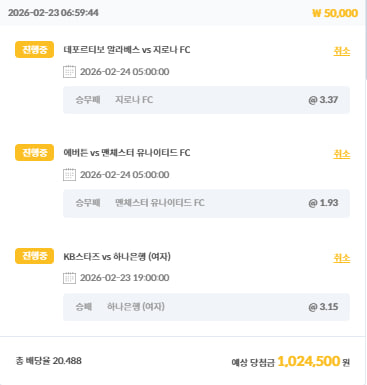Click the expected payout 1,024,500 amount
The image size is (367, 385).
coord(308,361)
